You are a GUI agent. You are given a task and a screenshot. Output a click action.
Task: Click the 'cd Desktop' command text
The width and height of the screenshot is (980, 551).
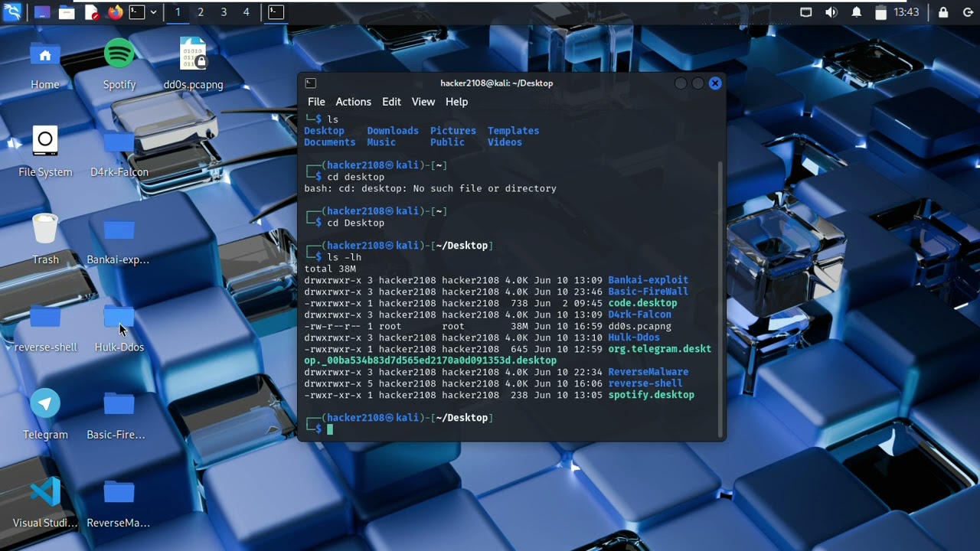356,223
